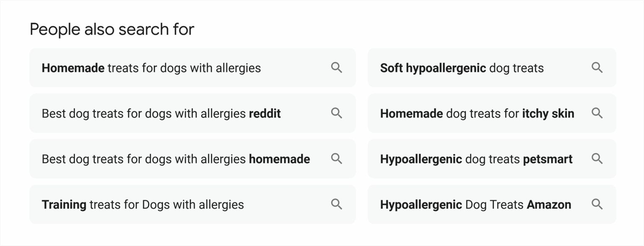Open the 'Soft hypoallergenic dog treats' suggestion
Image resolution: width=644 pixels, height=246 pixels.
462,67
